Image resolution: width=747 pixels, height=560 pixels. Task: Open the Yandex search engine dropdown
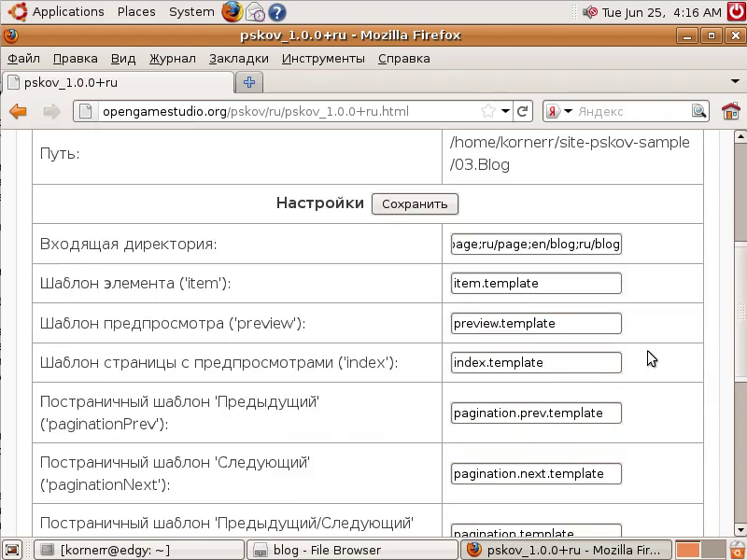[x=557, y=111]
